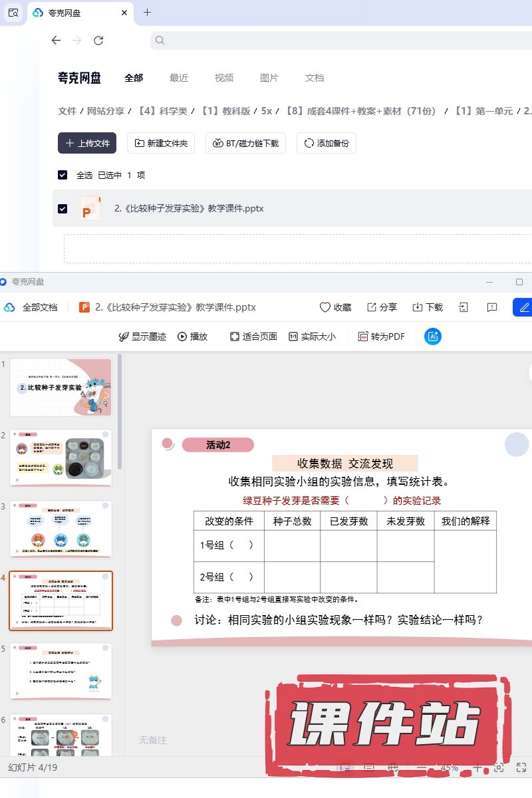Select slide 5 thumbnail

[61, 671]
